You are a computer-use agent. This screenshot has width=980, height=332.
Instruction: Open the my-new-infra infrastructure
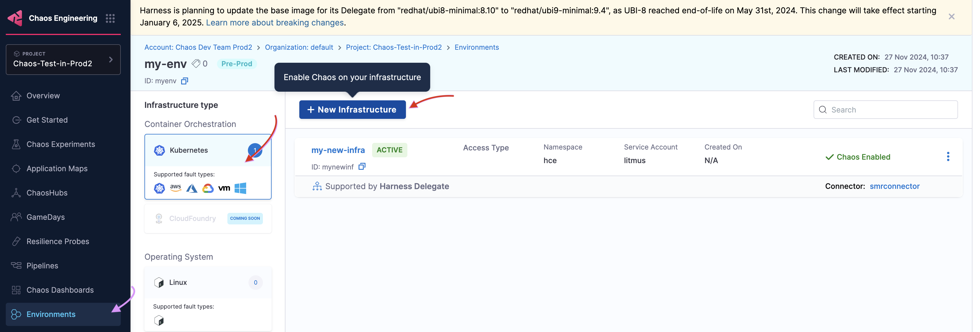338,150
